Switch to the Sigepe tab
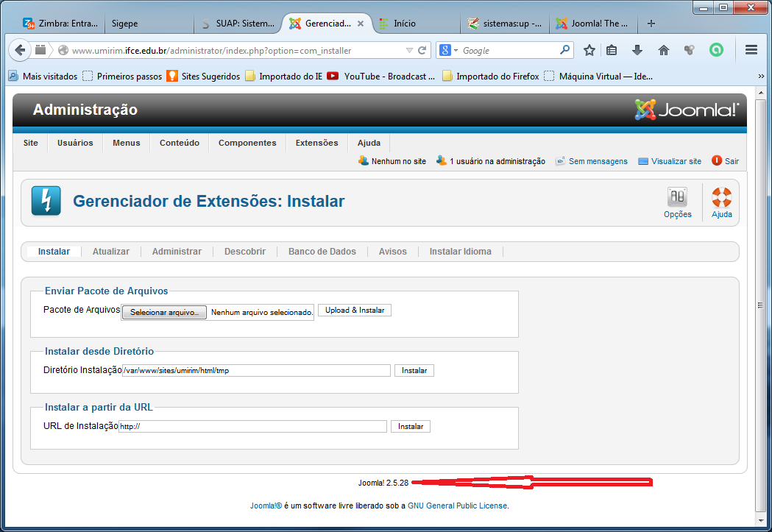Screen dimensions: 772x532 coord(148,24)
